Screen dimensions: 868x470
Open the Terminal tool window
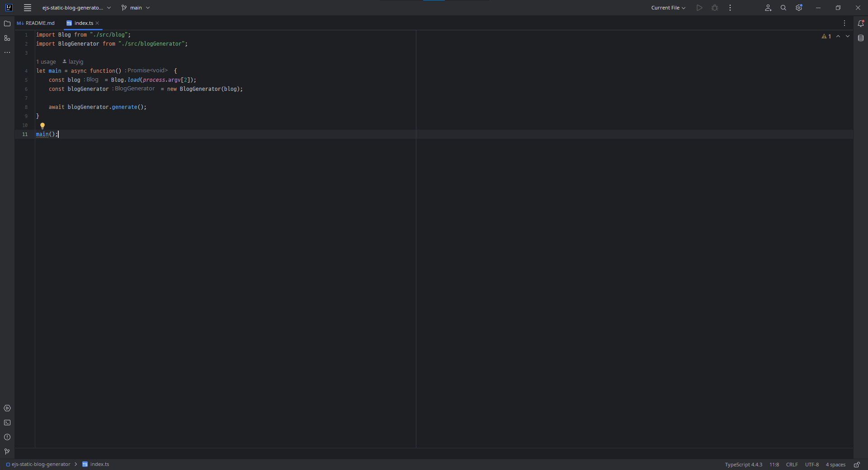[x=7, y=423]
